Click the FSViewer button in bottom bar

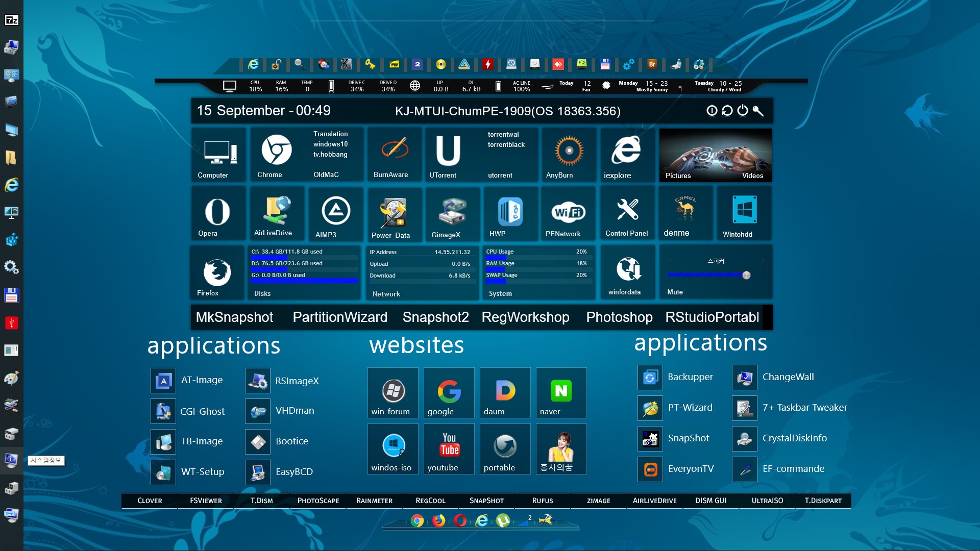pos(206,500)
